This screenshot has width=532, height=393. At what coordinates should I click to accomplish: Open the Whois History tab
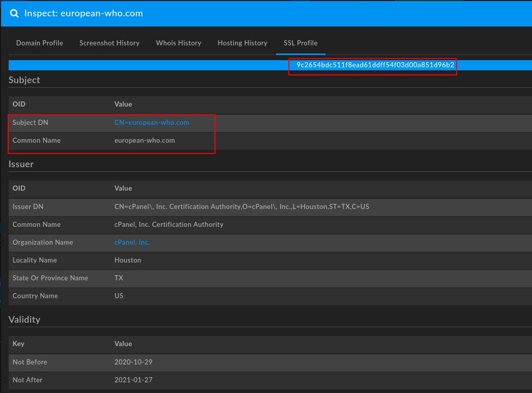[x=178, y=43]
